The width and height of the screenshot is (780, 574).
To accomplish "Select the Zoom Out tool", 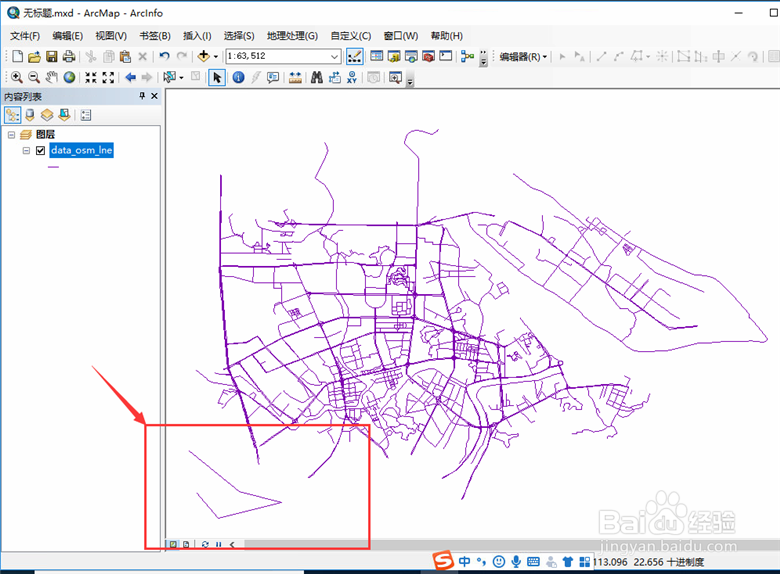I will point(34,78).
